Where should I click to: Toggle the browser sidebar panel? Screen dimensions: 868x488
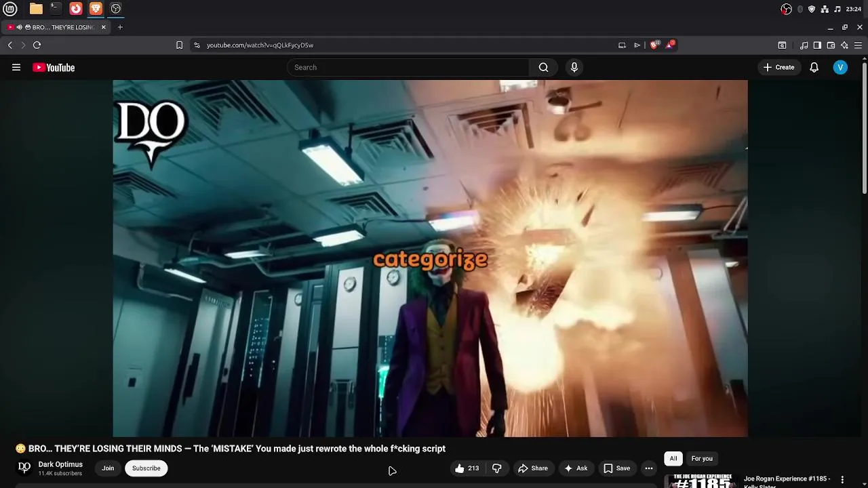(817, 45)
